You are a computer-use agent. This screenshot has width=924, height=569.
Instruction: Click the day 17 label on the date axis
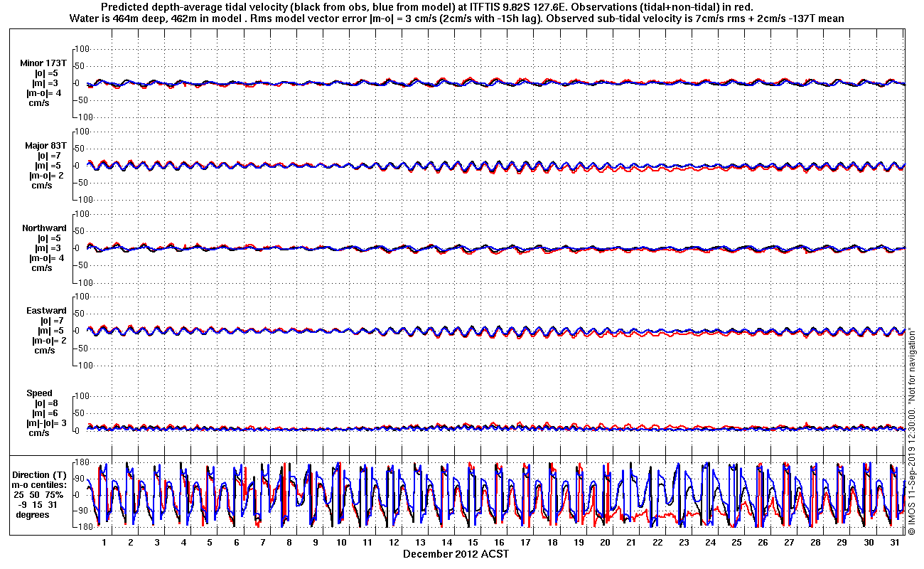[525, 542]
